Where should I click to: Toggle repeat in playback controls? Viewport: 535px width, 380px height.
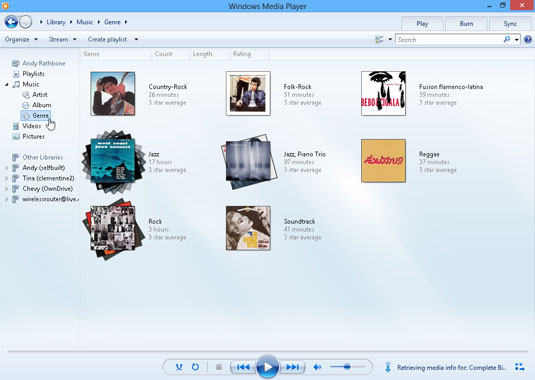pyautogui.click(x=195, y=367)
